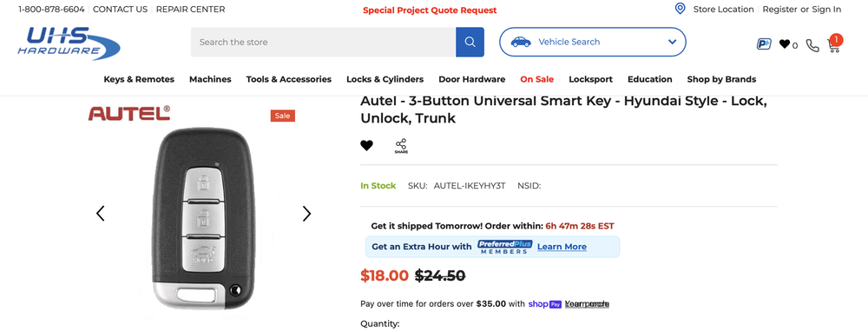Click Special Project Quote Request link
The image size is (868, 332).
431,10
